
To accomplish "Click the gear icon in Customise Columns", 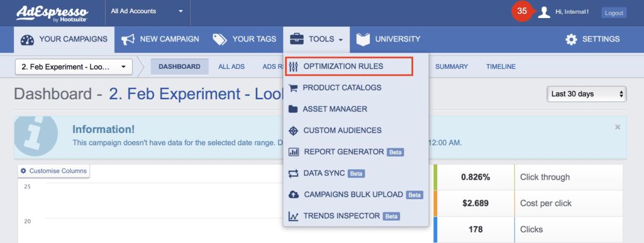I will point(23,171).
